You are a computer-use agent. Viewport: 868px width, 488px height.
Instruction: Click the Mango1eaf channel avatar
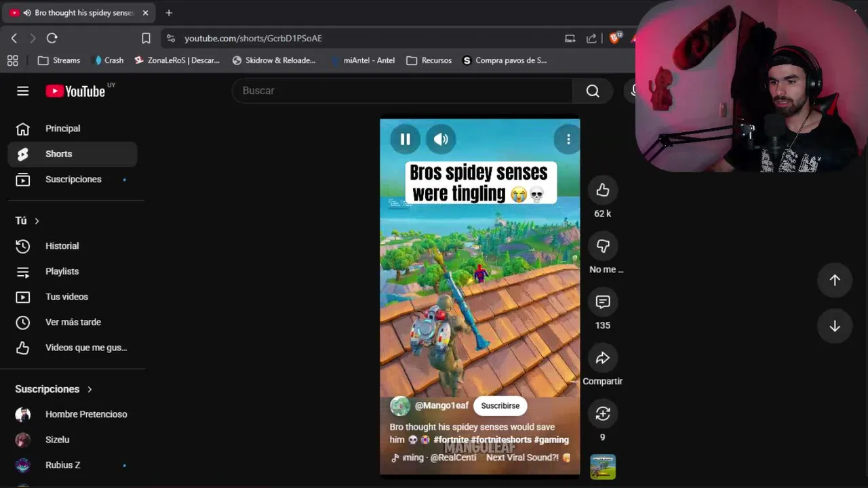tap(400, 406)
